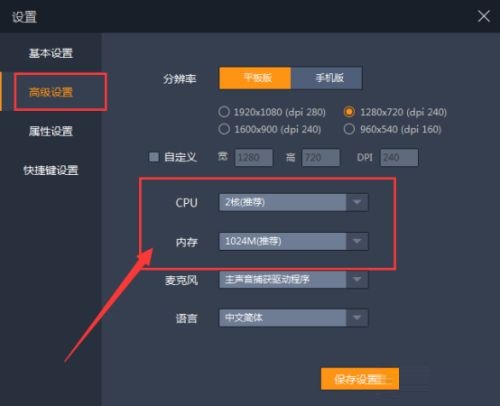Expand the CPU cores dropdown arrow
This screenshot has height=406, width=500.
pyautogui.click(x=357, y=202)
